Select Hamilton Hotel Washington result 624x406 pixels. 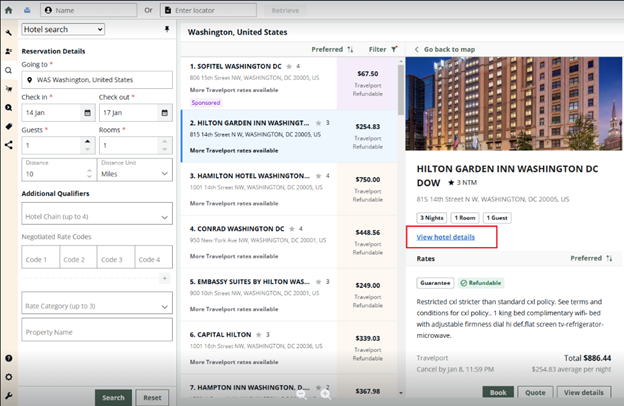(x=289, y=189)
